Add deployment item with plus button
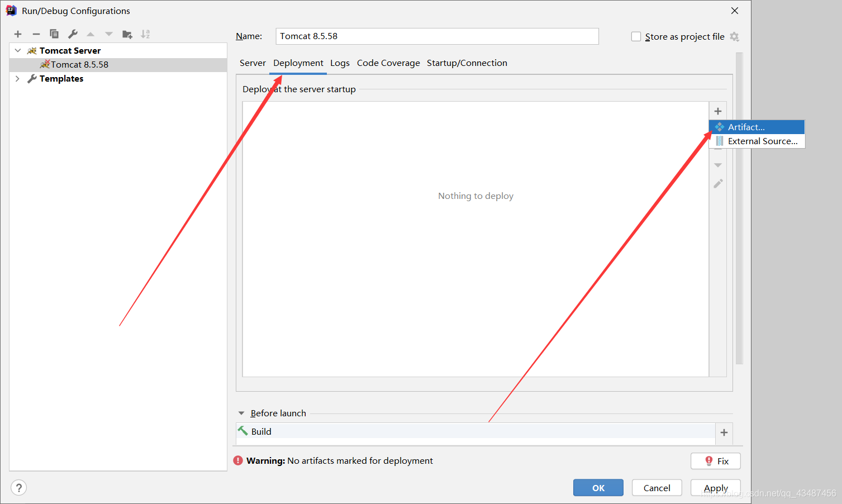This screenshot has height=504, width=842. pos(718,111)
